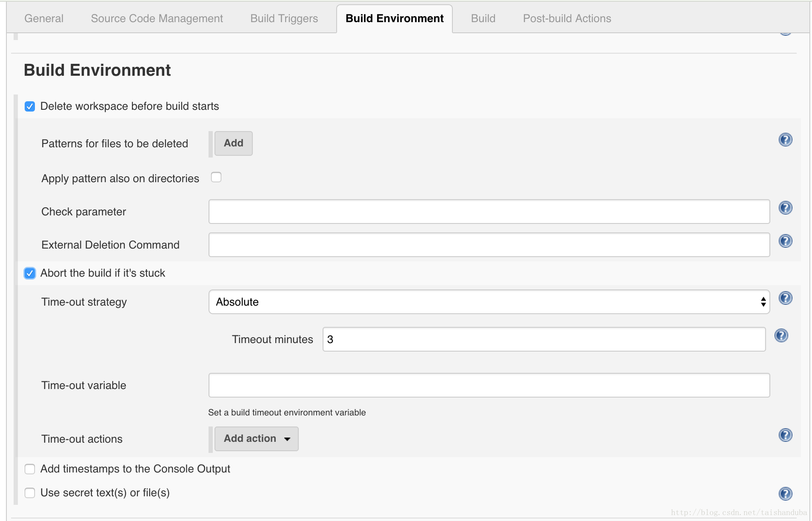The width and height of the screenshot is (812, 521).
Task: Focus the Time-out variable input field
Action: coord(489,385)
